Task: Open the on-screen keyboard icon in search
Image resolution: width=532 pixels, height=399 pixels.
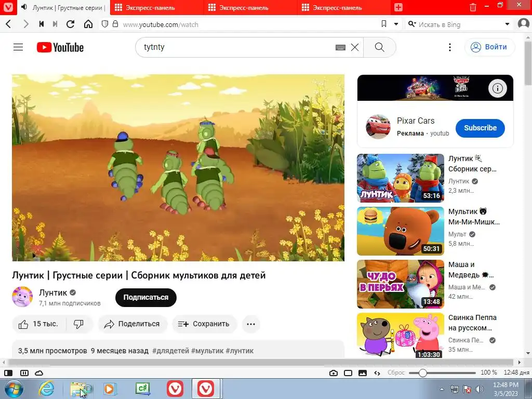Action: coord(340,47)
